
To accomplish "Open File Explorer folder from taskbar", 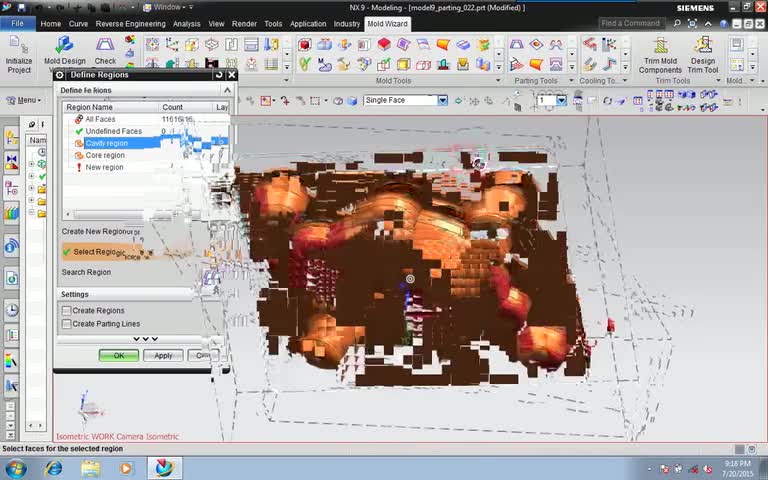I will (90, 469).
